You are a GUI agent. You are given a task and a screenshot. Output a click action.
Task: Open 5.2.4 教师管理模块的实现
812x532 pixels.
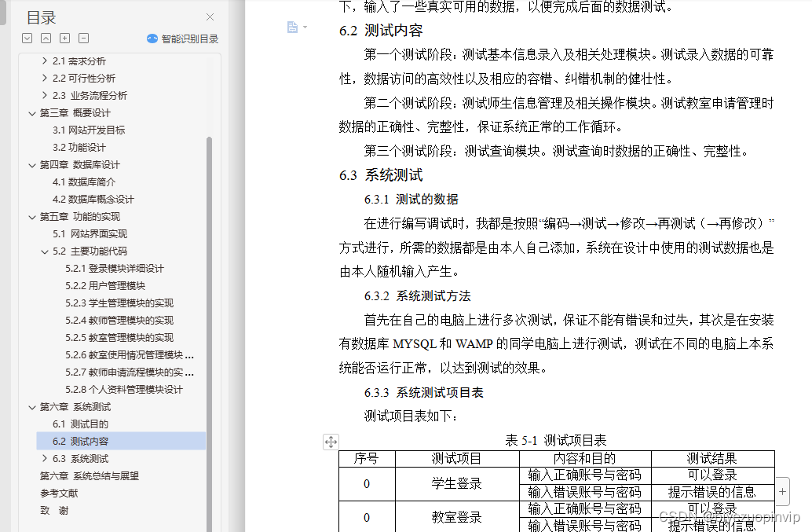pyautogui.click(x=119, y=320)
